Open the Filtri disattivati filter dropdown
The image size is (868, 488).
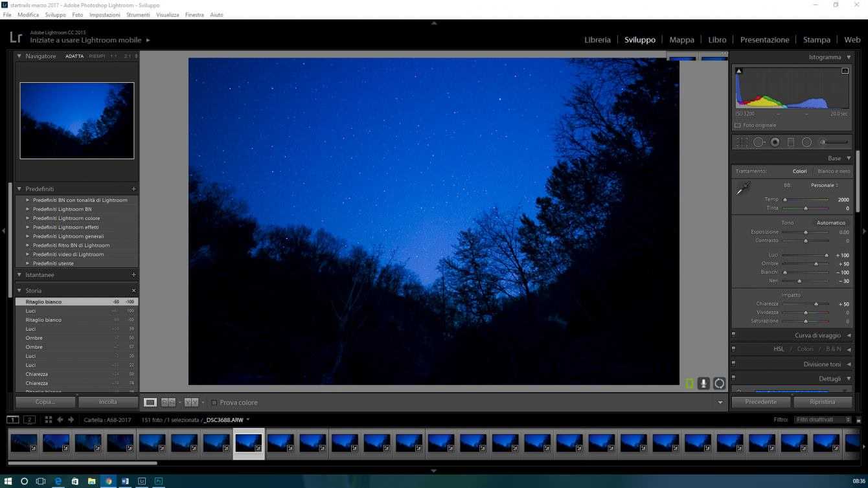tap(823, 420)
